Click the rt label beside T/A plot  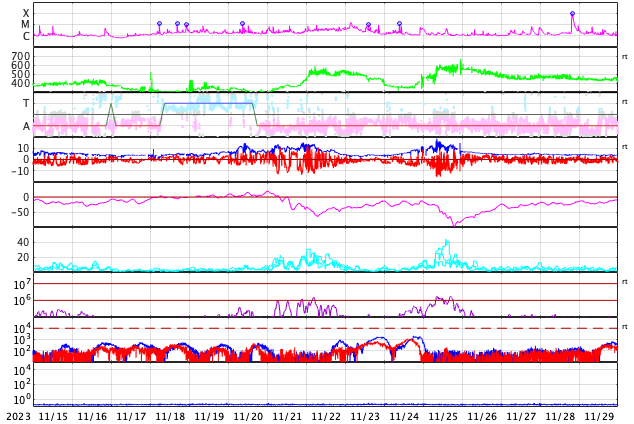pyautogui.click(x=625, y=101)
